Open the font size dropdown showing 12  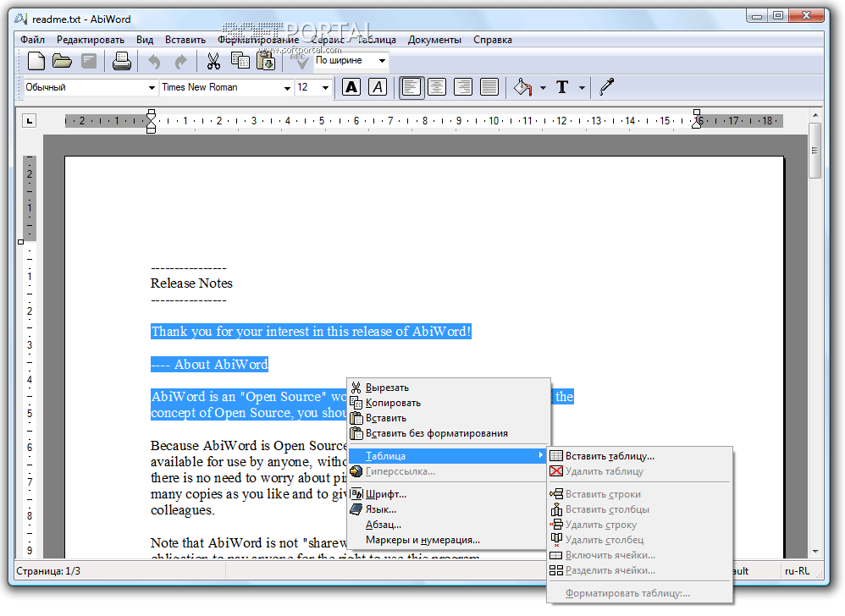325,87
